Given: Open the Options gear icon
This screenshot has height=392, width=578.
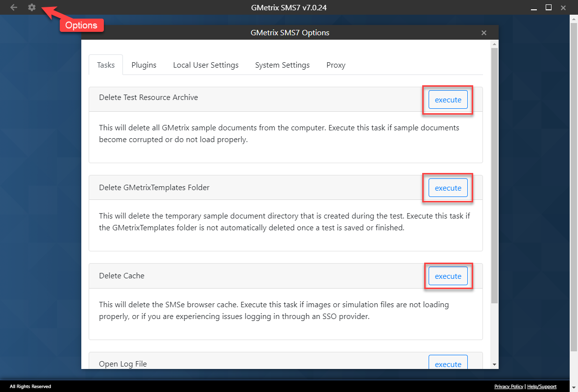Looking at the screenshot, I should pos(31,7).
